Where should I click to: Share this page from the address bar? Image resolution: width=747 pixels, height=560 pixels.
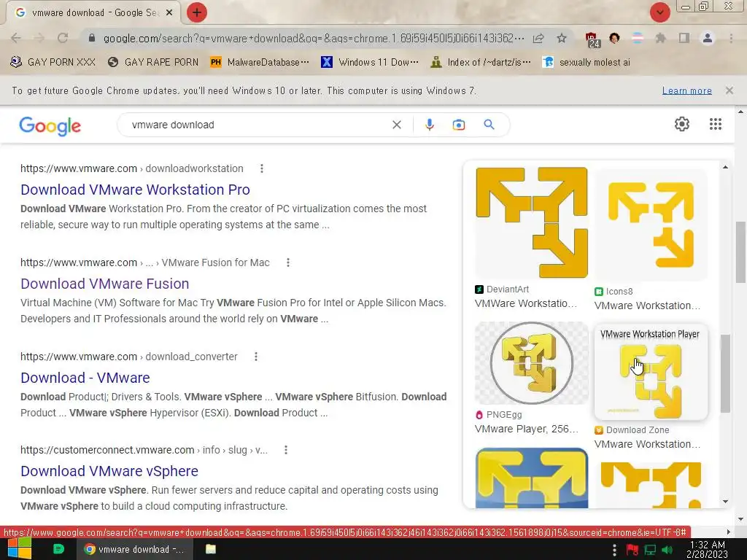click(x=538, y=38)
